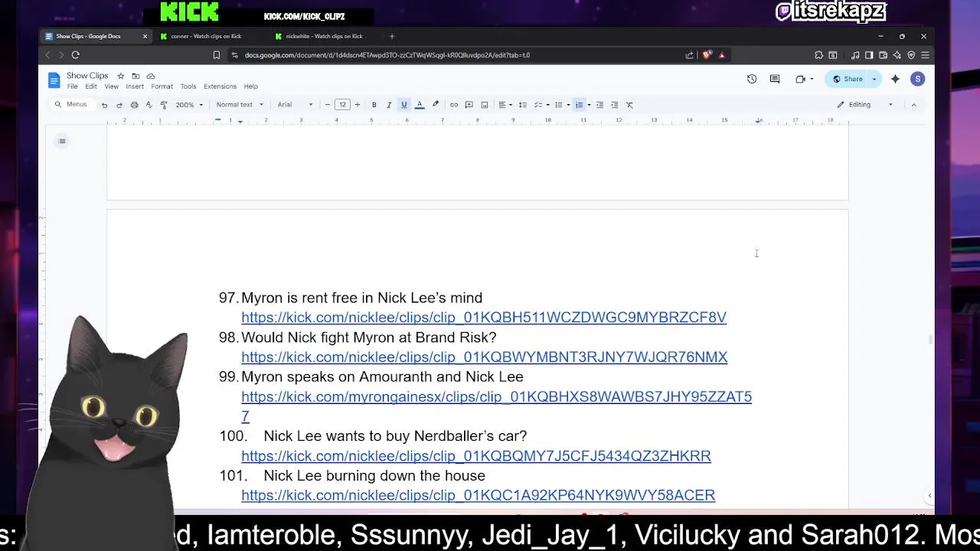Open the Edit menu

(x=91, y=86)
